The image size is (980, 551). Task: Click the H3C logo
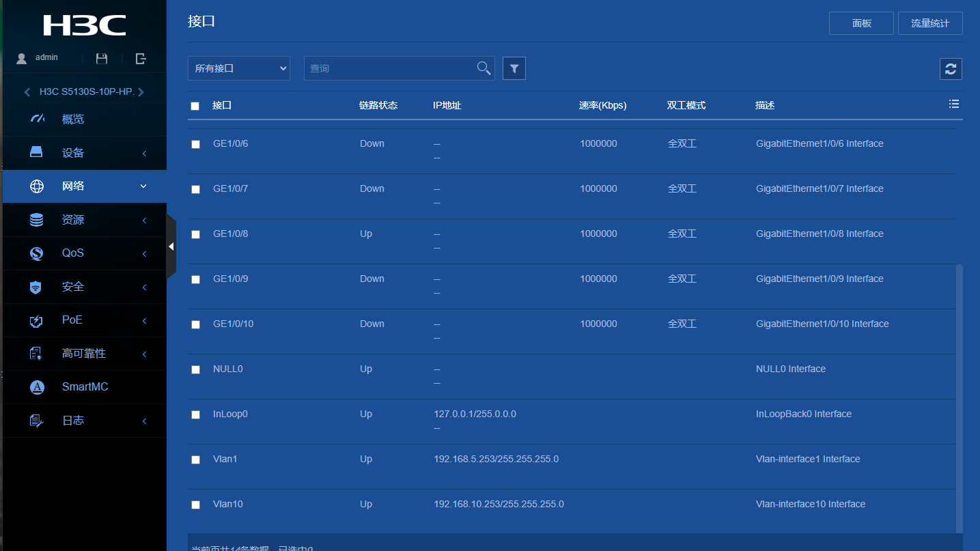(x=85, y=25)
